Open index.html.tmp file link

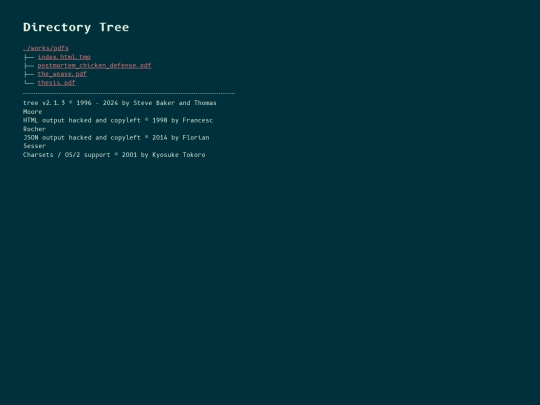[64, 57]
